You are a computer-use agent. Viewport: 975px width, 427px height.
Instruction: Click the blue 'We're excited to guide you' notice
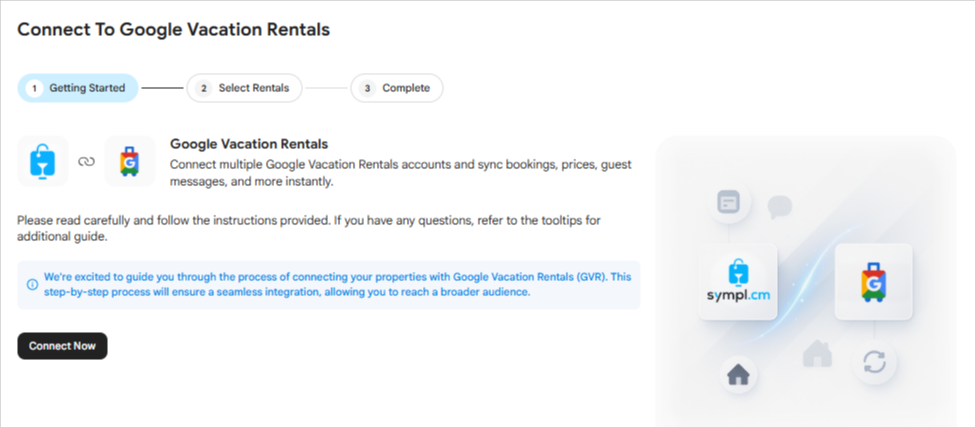329,285
